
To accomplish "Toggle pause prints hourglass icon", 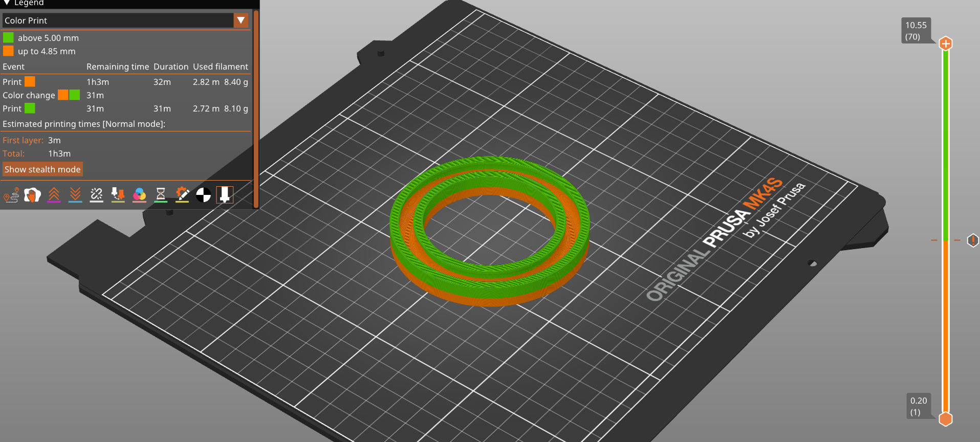I will coord(161,195).
